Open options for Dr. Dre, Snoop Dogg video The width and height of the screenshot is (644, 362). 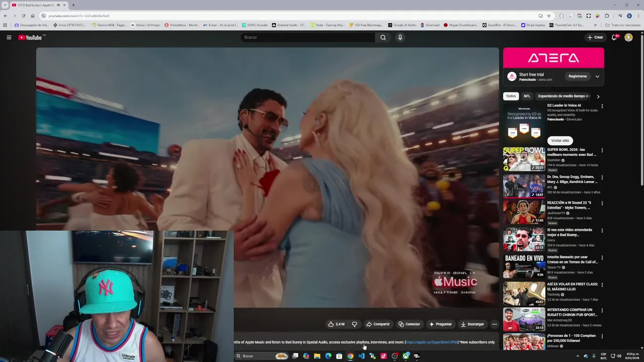[x=602, y=177]
